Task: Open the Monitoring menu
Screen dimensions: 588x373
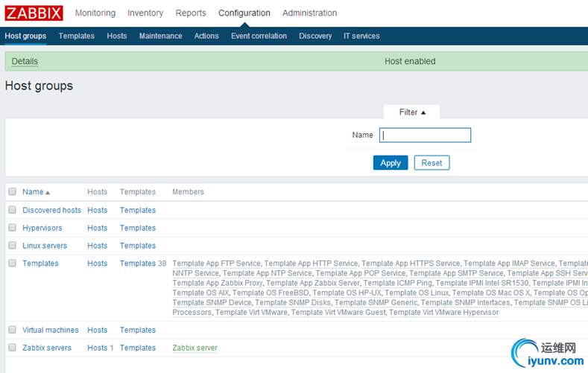Action: (x=95, y=13)
